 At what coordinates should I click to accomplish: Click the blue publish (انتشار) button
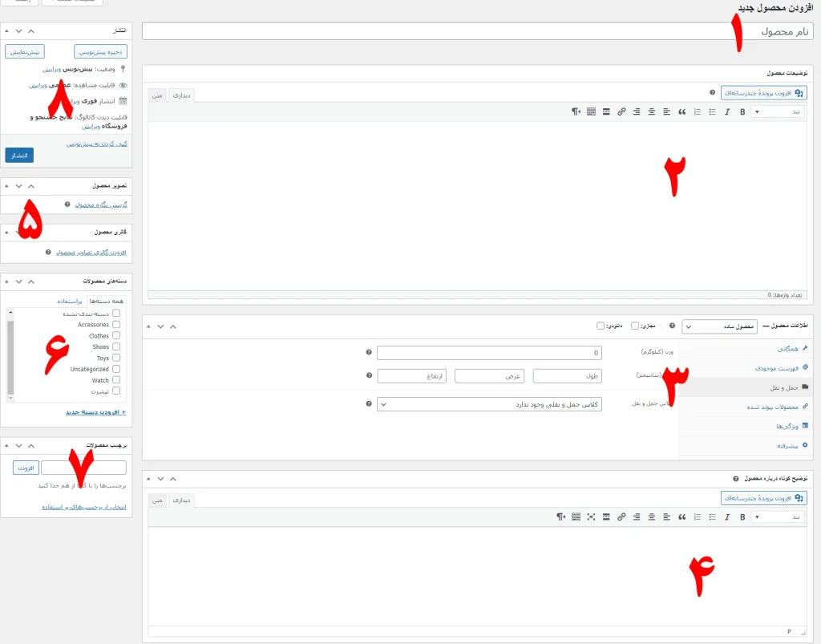pos(19,155)
